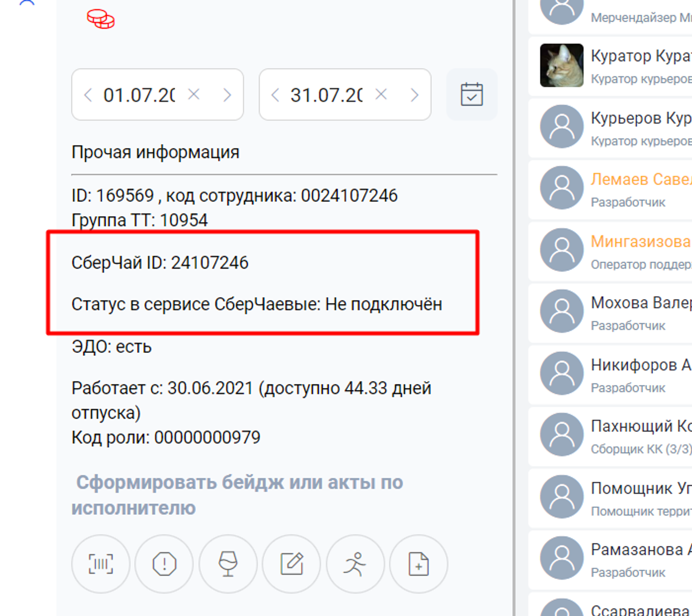Select employee Лемаев in the list

610,190
